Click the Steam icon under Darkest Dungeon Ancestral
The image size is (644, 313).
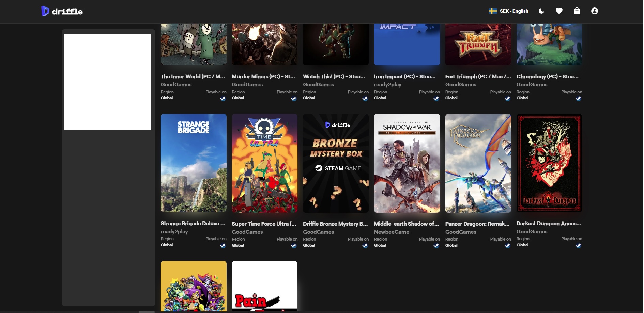click(x=578, y=246)
